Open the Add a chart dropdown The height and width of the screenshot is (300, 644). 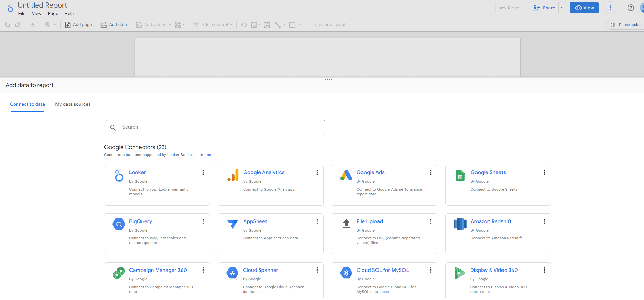[x=153, y=25]
